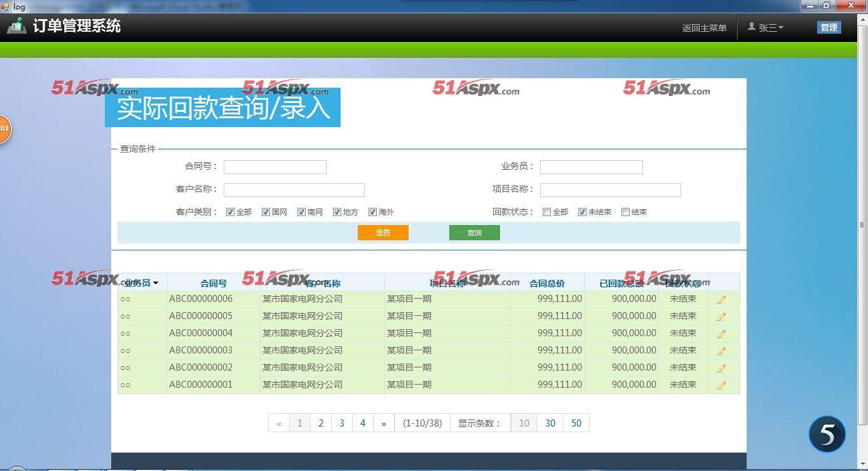This screenshot has width=868, height=471.
Task: Click contract number ABC000000006
Action: pos(201,299)
